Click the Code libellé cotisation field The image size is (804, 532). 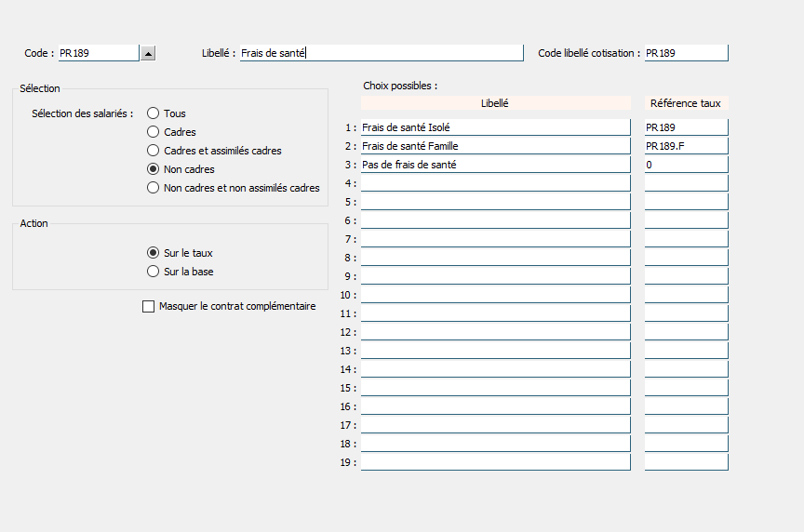coord(686,53)
